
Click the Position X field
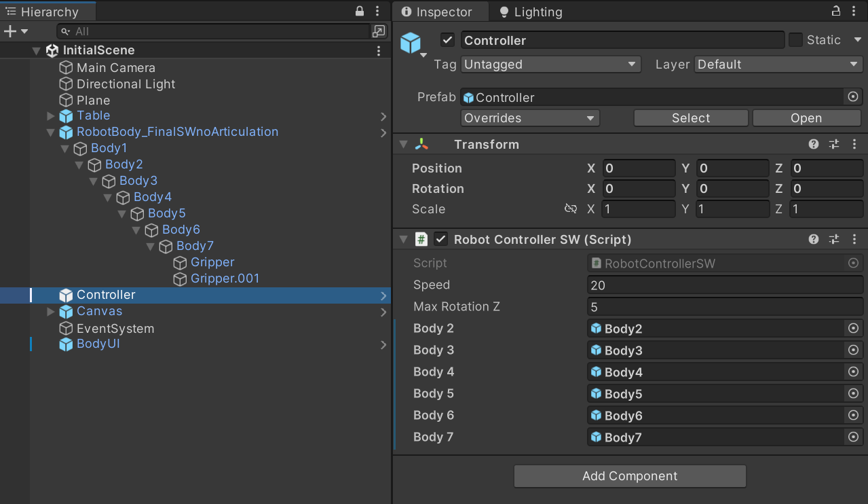click(638, 168)
